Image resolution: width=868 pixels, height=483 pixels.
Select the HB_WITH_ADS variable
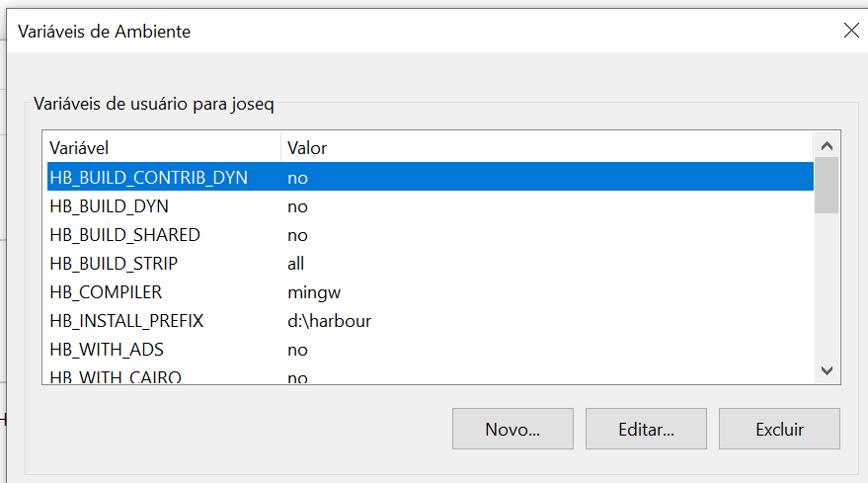109,350
